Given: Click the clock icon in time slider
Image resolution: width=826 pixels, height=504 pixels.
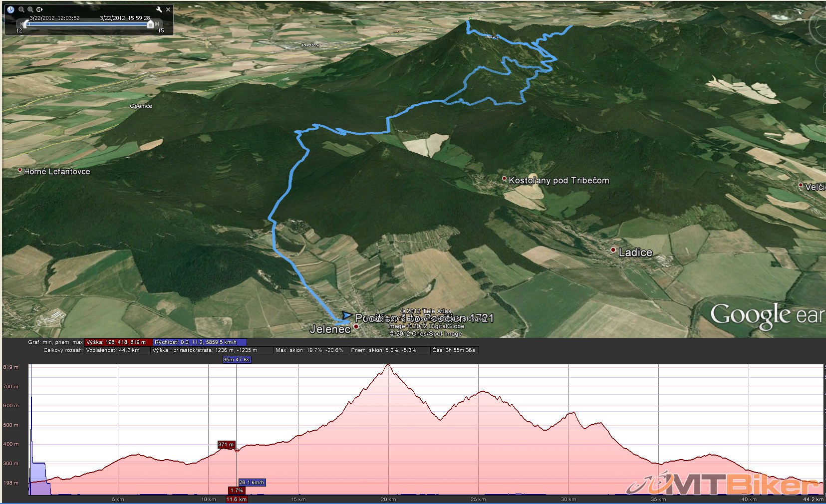Looking at the screenshot, I should 10,9.
